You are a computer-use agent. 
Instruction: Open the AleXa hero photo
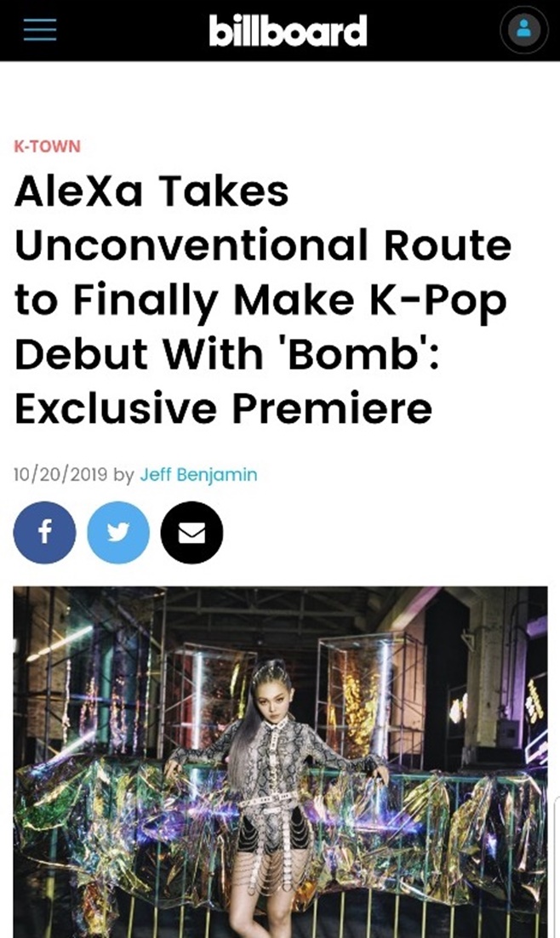pos(281,762)
